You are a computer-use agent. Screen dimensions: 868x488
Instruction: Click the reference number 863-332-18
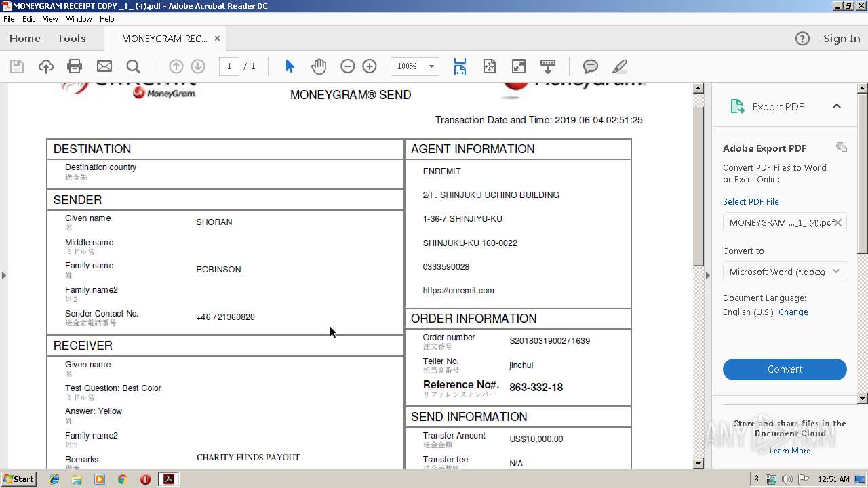(x=536, y=388)
